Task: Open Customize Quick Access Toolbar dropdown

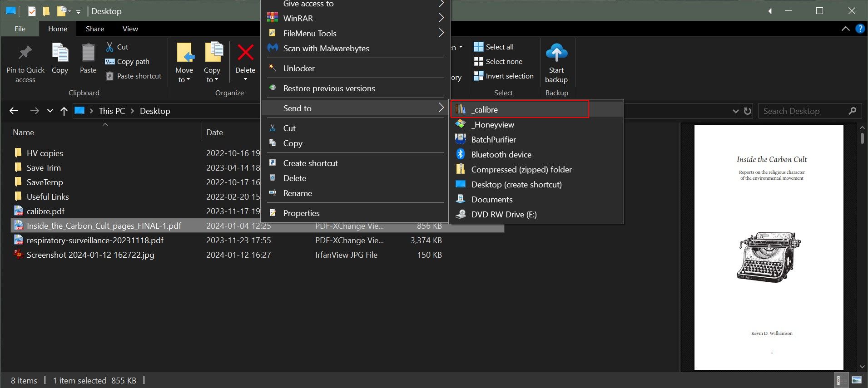Action: coord(78,12)
